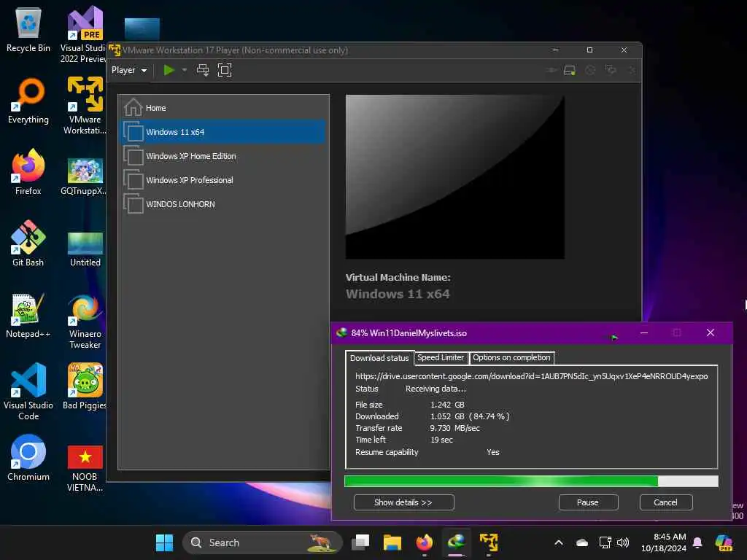Click the VMware hard disk device icon
Image resolution: width=747 pixels, height=560 pixels.
coord(569,71)
